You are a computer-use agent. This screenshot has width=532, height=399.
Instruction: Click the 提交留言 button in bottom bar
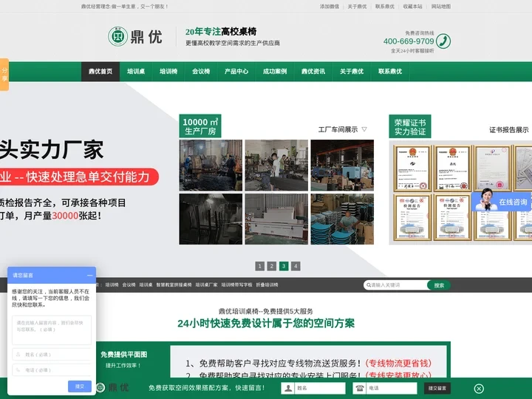tap(437, 388)
